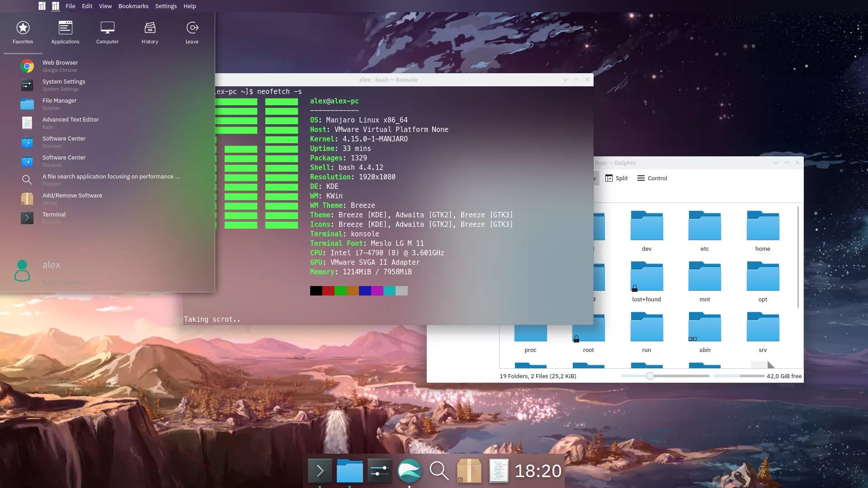Open Dolphin file manager in dock
The width and height of the screenshot is (868, 488).
[x=349, y=471]
